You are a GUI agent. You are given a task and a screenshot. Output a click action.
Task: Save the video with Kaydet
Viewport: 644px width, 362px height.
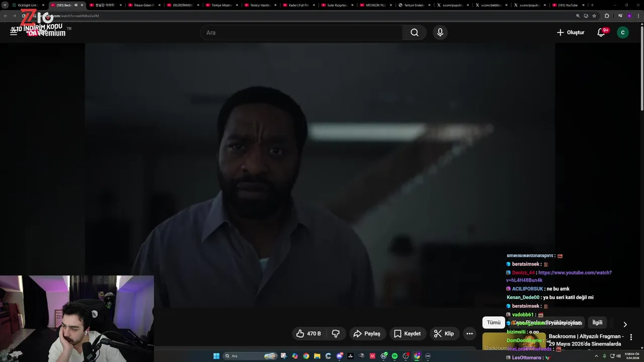click(x=407, y=333)
